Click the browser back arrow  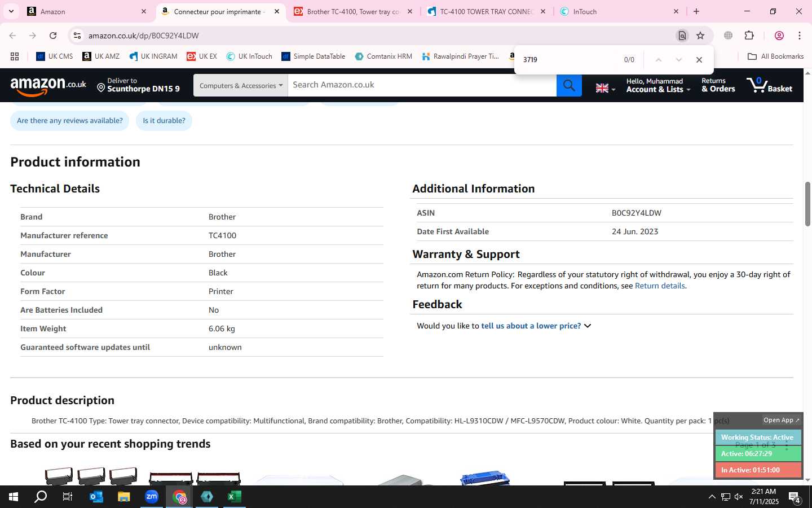pos(12,36)
